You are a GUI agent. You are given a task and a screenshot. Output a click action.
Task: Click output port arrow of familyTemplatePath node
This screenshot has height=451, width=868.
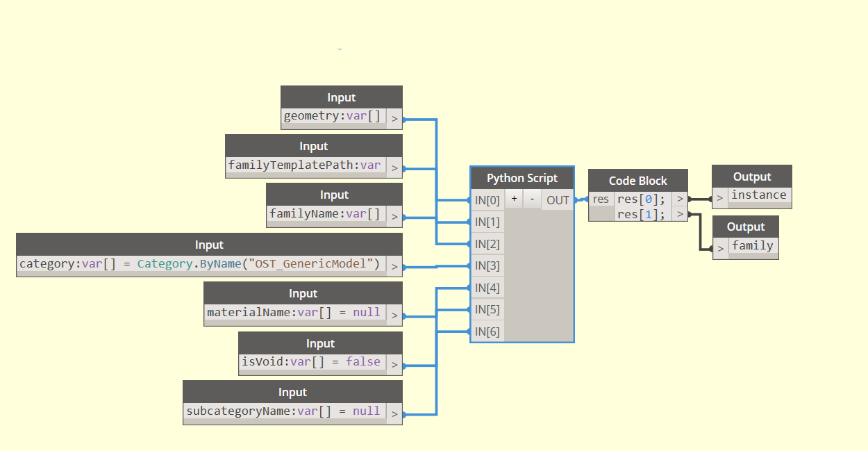tap(394, 167)
